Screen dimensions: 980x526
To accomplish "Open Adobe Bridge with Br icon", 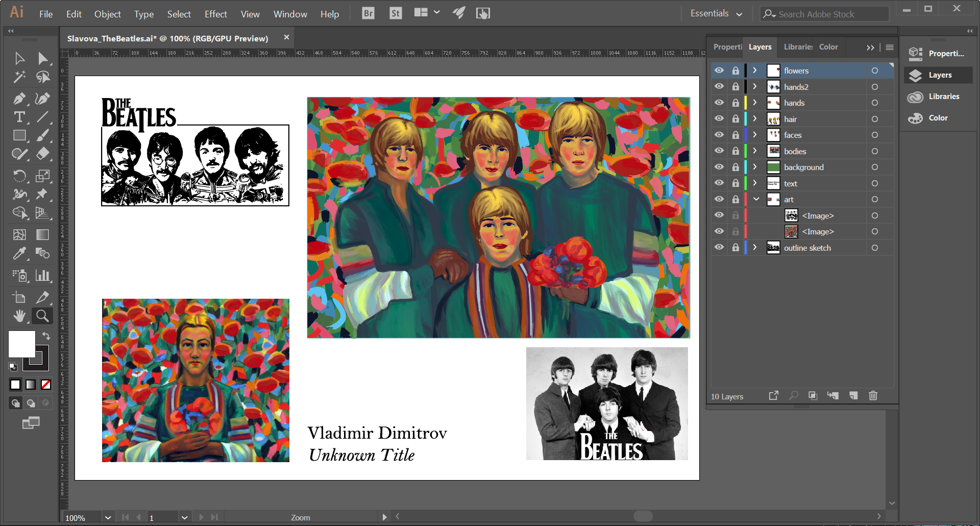I will (368, 13).
